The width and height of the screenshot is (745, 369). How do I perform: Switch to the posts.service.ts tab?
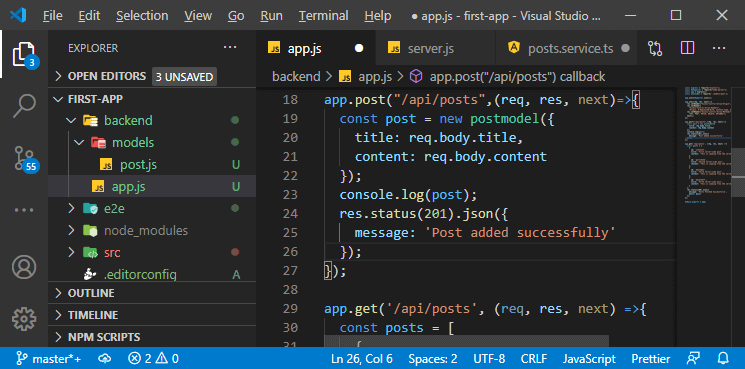coord(566,48)
